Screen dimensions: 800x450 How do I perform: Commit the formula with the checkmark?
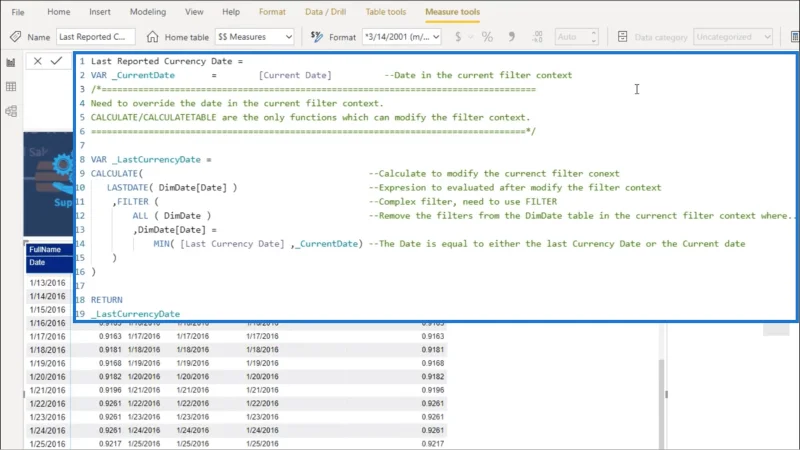tap(56, 61)
